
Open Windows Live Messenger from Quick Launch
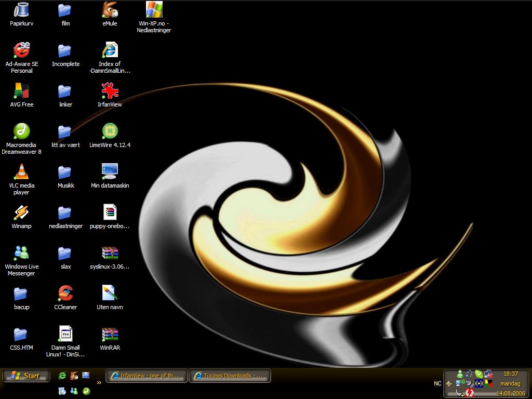click(74, 391)
